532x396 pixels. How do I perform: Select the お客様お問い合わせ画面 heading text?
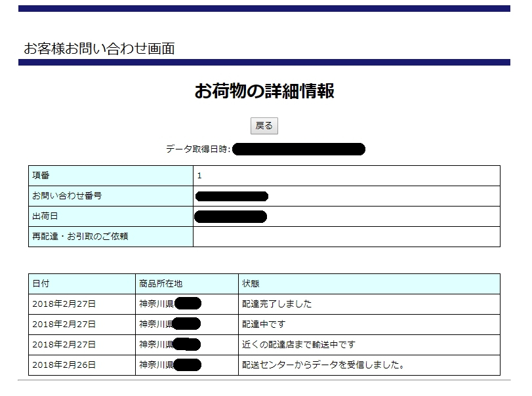(99, 49)
